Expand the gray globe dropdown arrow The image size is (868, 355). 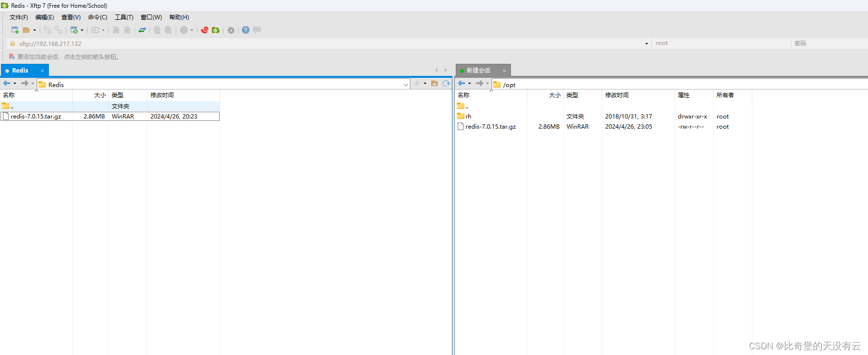192,30
